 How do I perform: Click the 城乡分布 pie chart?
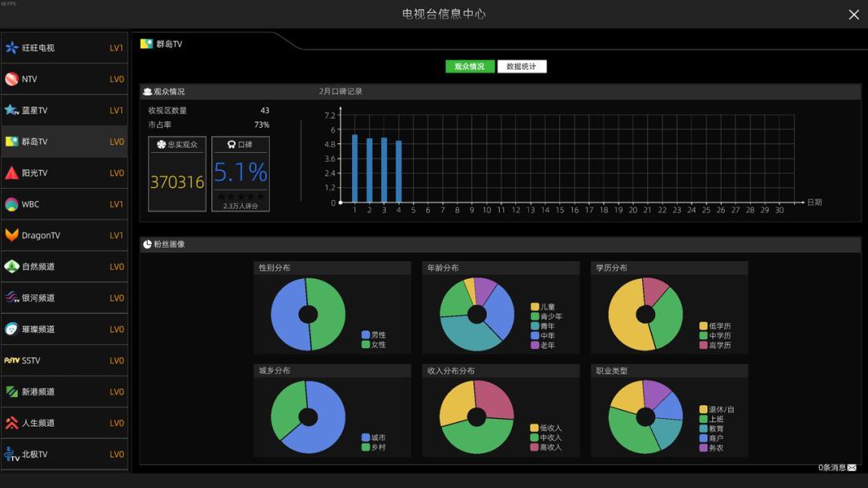(x=308, y=417)
